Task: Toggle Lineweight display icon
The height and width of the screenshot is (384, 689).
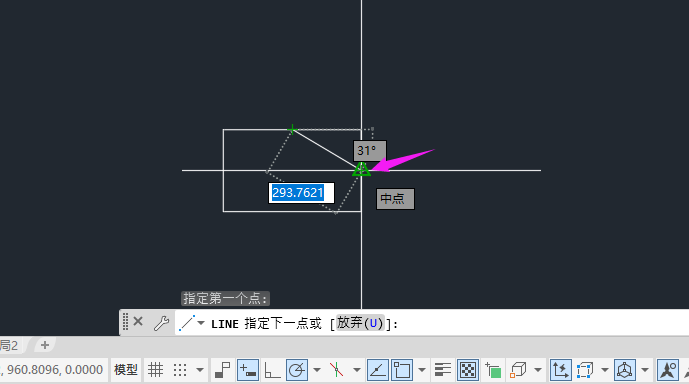Action: tap(442, 370)
